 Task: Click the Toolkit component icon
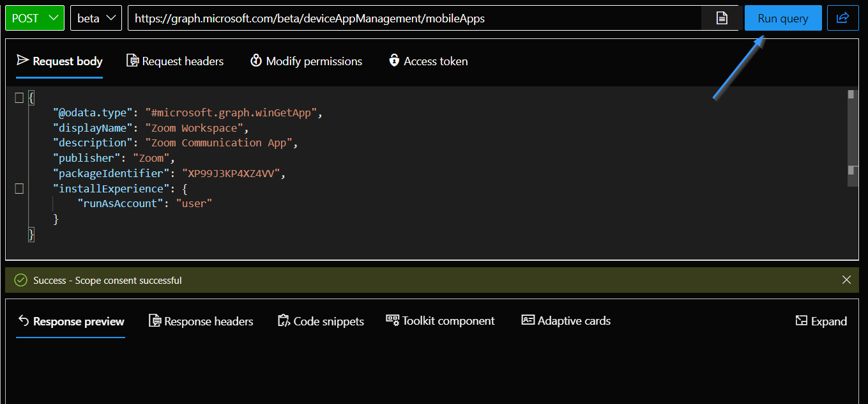[393, 319]
